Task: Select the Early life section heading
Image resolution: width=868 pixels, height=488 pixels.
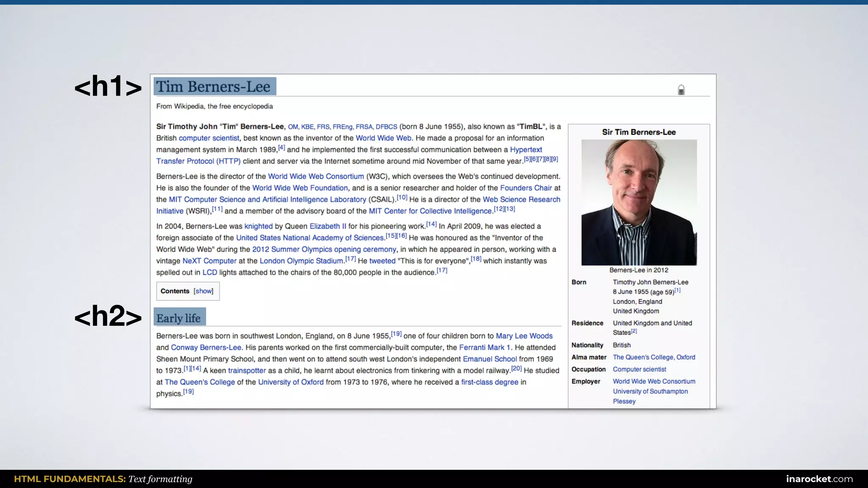Action: pyautogui.click(x=178, y=318)
